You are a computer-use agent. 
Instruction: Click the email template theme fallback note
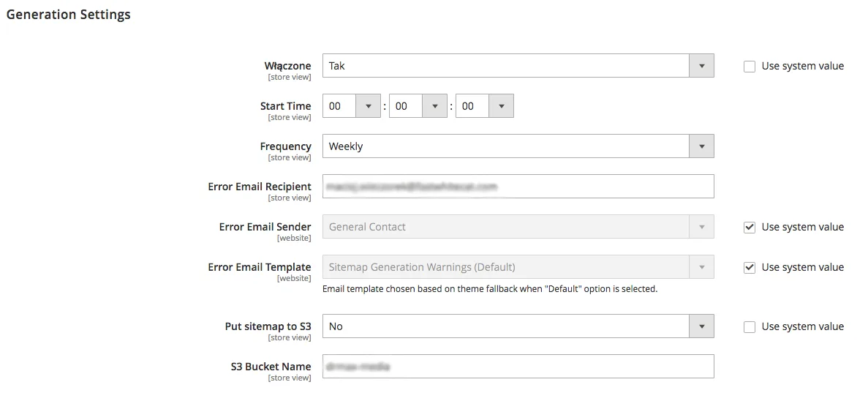(490, 289)
